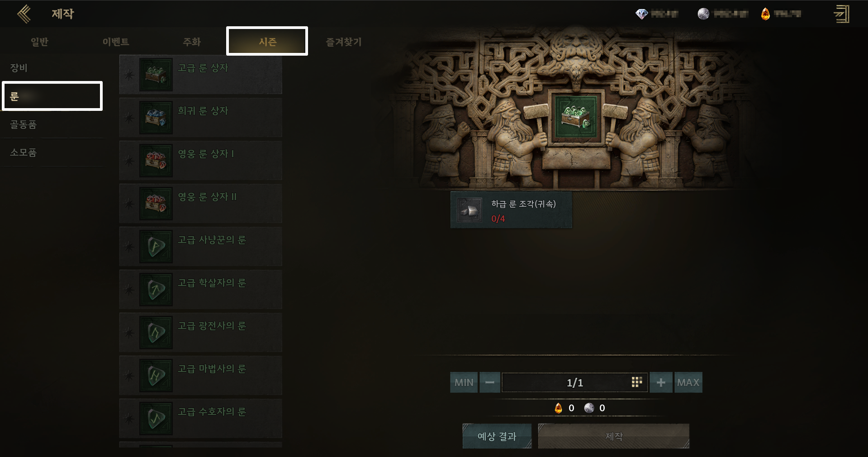Click the MAX quantity button
Viewport: 868px width, 457px height.
[688, 382]
